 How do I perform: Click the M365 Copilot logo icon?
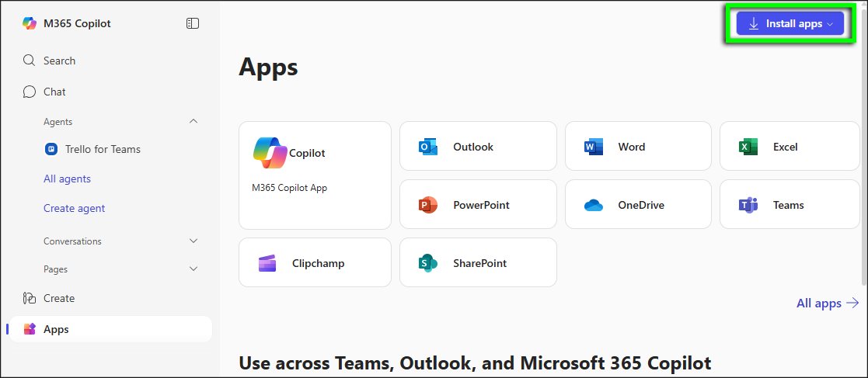[30, 23]
